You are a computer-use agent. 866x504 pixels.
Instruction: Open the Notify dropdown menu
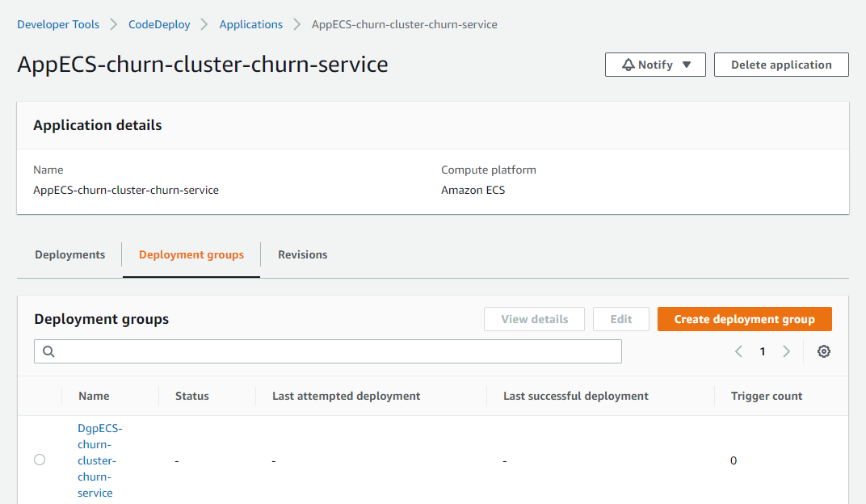pyautogui.click(x=655, y=65)
